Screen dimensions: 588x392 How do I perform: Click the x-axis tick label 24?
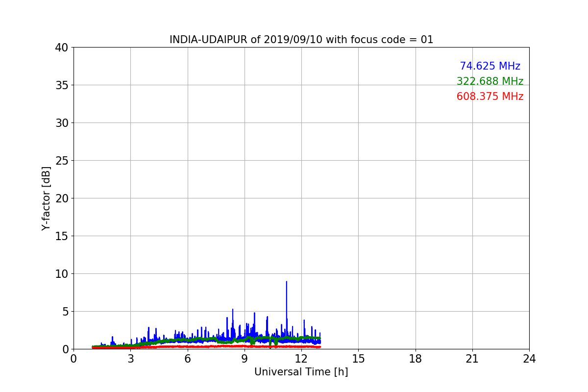[x=529, y=359]
